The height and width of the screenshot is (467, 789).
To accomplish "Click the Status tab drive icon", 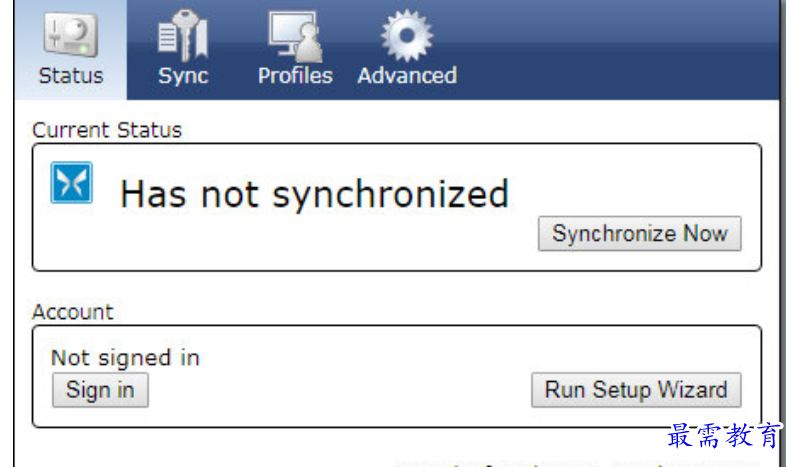I will tap(69, 34).
